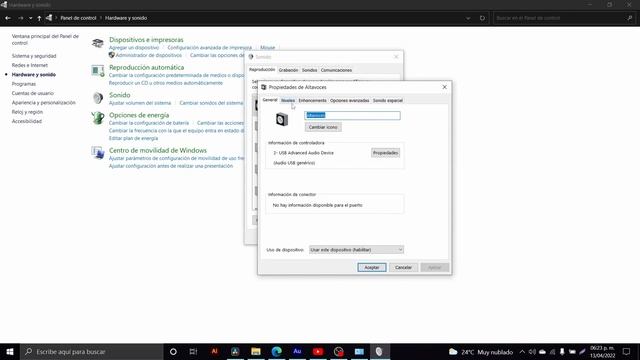640x360 pixels.
Task: Click the Reproducción automática icon
Action: (98, 71)
